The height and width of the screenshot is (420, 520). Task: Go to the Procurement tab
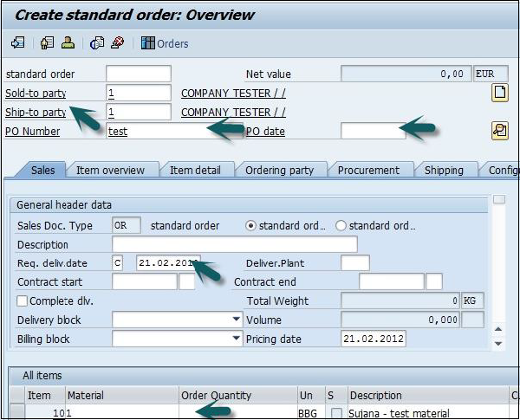pos(368,171)
